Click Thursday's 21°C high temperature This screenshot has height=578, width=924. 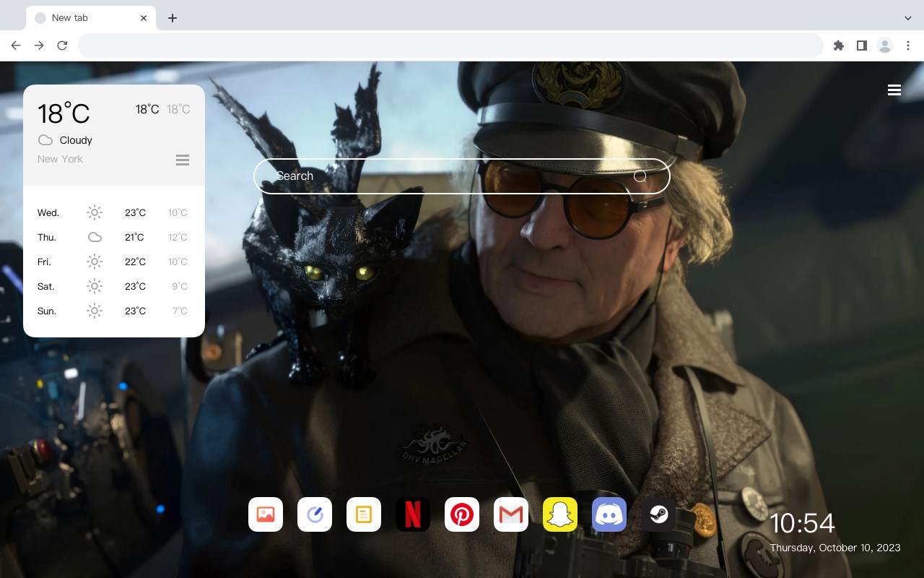click(x=134, y=237)
